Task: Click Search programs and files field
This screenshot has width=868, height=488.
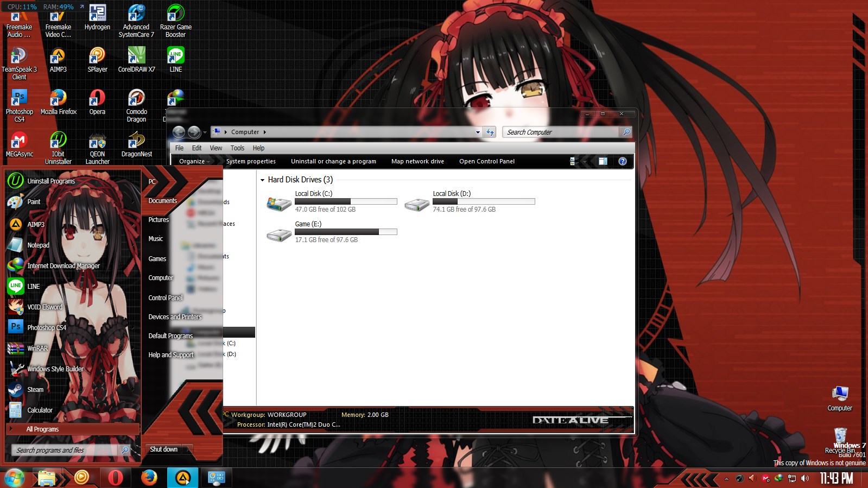Action: (65, 450)
